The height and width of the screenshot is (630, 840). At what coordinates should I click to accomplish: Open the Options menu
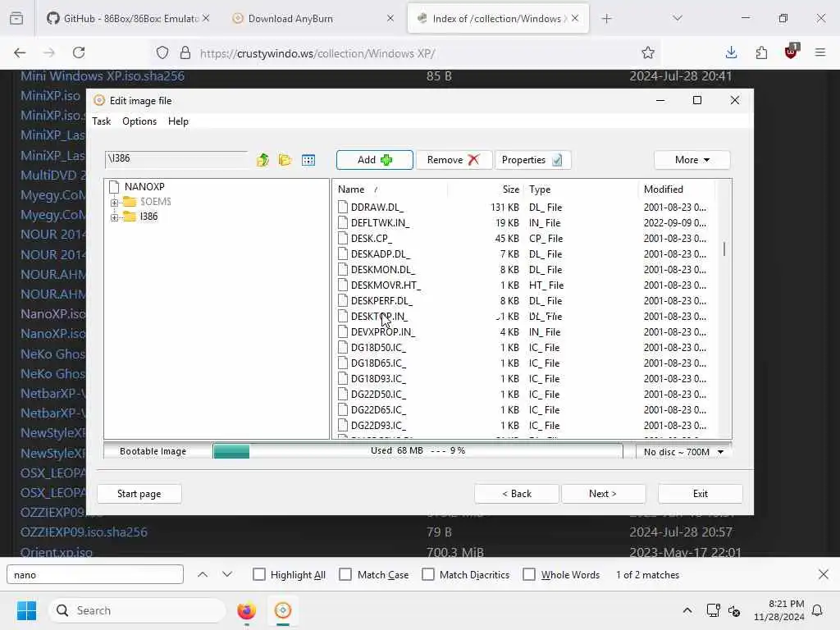pos(139,121)
